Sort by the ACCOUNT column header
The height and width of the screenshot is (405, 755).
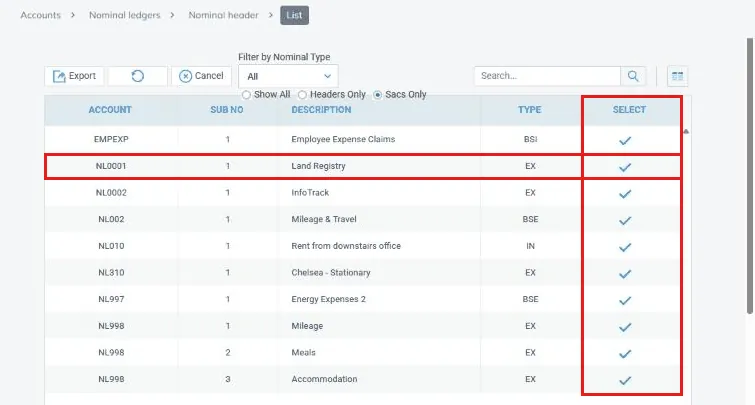110,110
